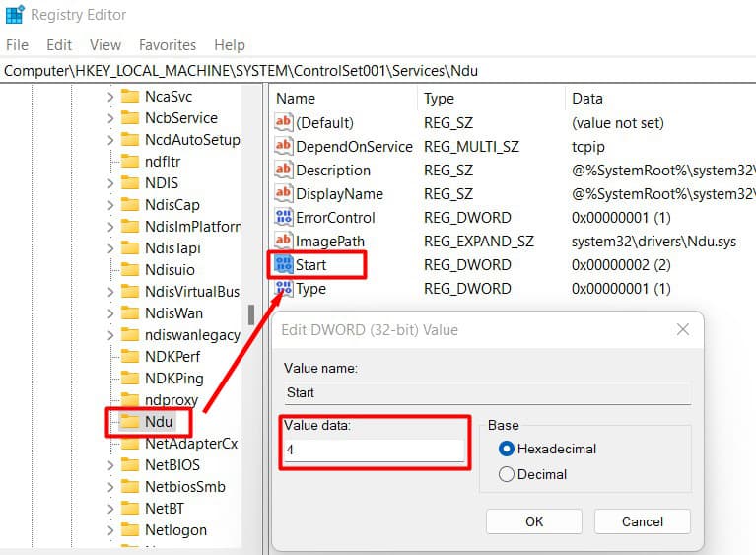Open the Favorites menu
Screen dimensions: 756x555
click(168, 44)
